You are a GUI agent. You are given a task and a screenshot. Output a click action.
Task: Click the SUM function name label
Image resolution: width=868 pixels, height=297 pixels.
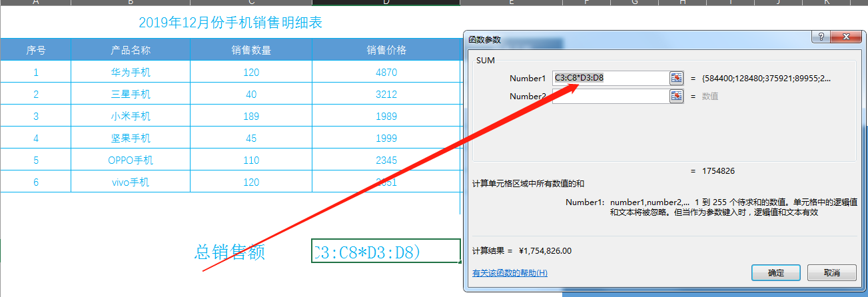click(x=486, y=60)
